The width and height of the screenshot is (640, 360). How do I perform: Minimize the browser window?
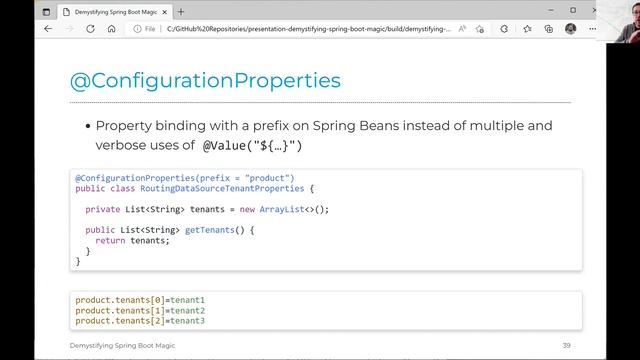pyautogui.click(x=551, y=10)
